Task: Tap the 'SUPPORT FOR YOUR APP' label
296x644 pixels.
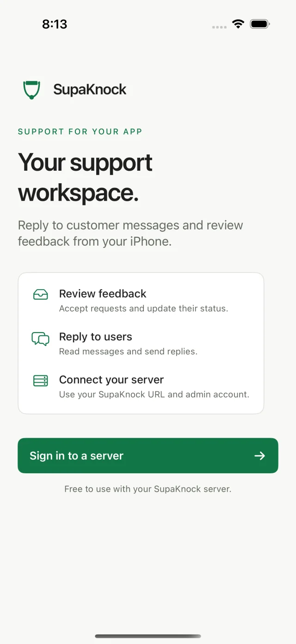Action: point(80,131)
